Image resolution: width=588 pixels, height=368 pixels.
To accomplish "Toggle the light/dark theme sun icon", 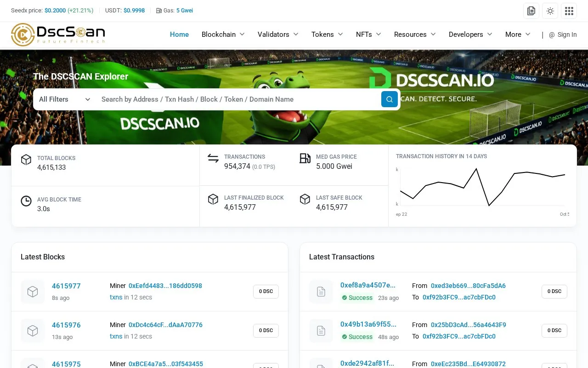I will (550, 11).
